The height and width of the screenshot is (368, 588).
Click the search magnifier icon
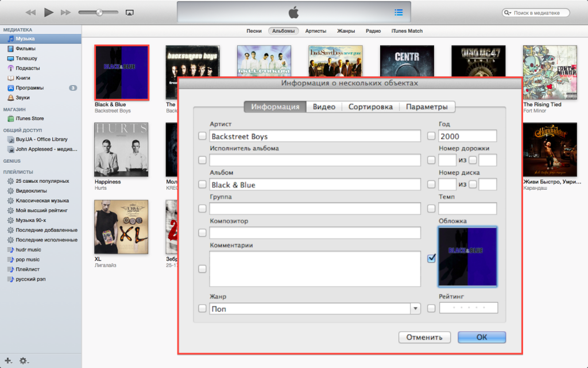(507, 13)
